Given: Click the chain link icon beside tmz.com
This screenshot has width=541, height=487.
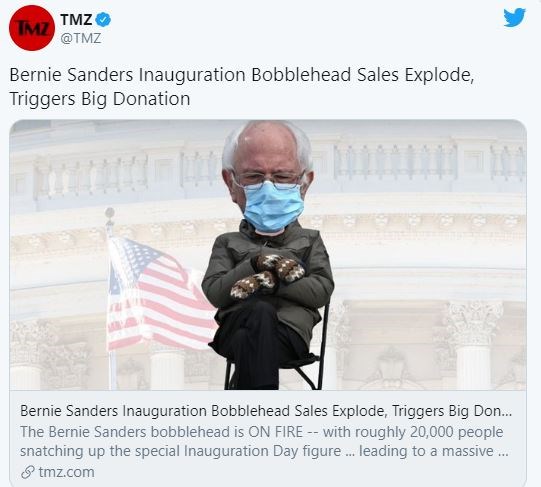Looking at the screenshot, I should 28,472.
